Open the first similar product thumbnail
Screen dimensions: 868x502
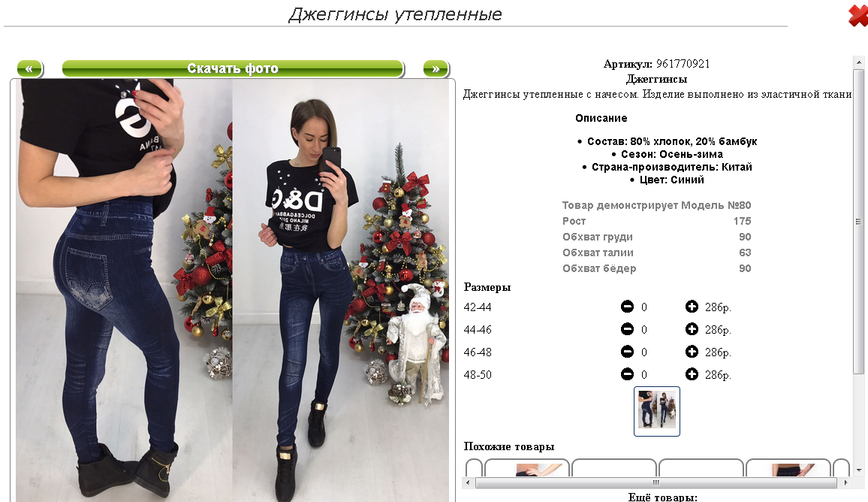pyautogui.click(x=526, y=467)
